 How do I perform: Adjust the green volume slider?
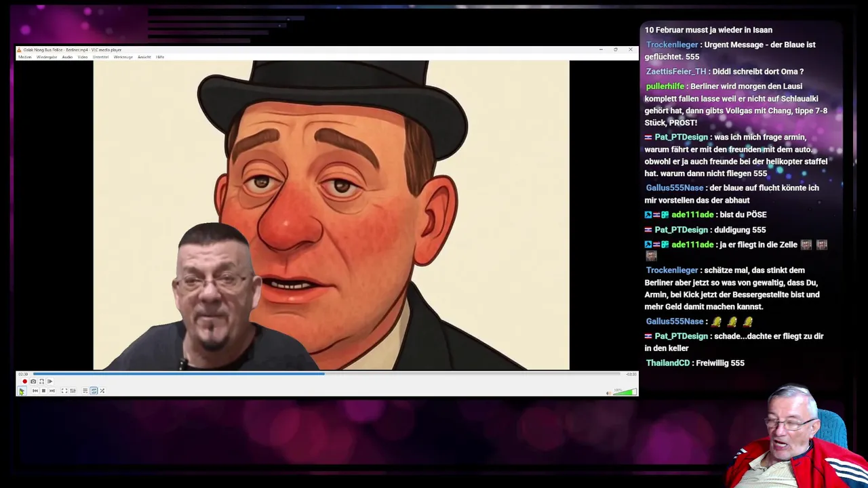625,392
